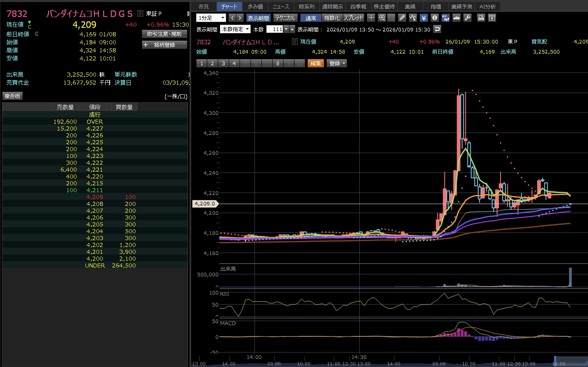Open the info circle icon

(434, 18)
